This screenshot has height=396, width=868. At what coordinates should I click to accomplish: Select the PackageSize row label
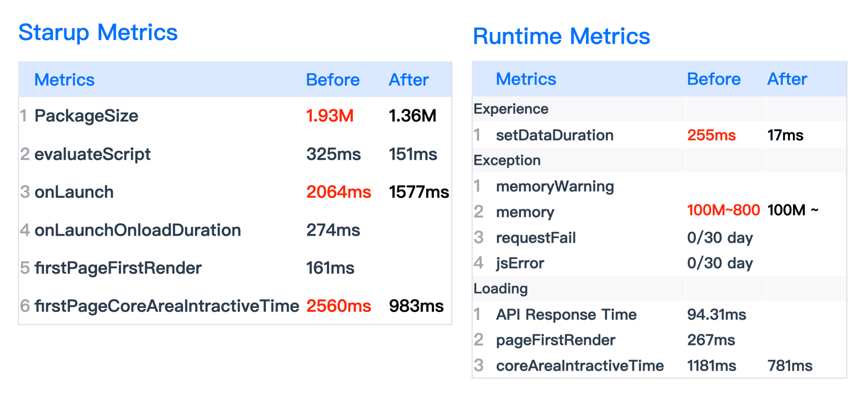tap(86, 116)
